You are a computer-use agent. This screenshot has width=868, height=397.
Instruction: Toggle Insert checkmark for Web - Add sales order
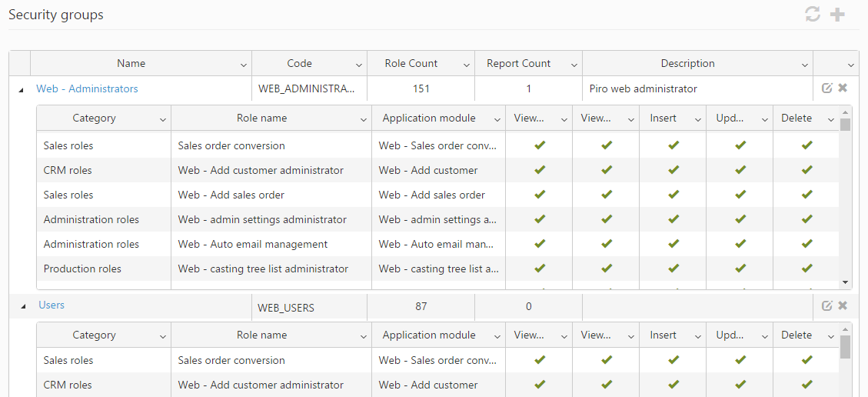673,195
